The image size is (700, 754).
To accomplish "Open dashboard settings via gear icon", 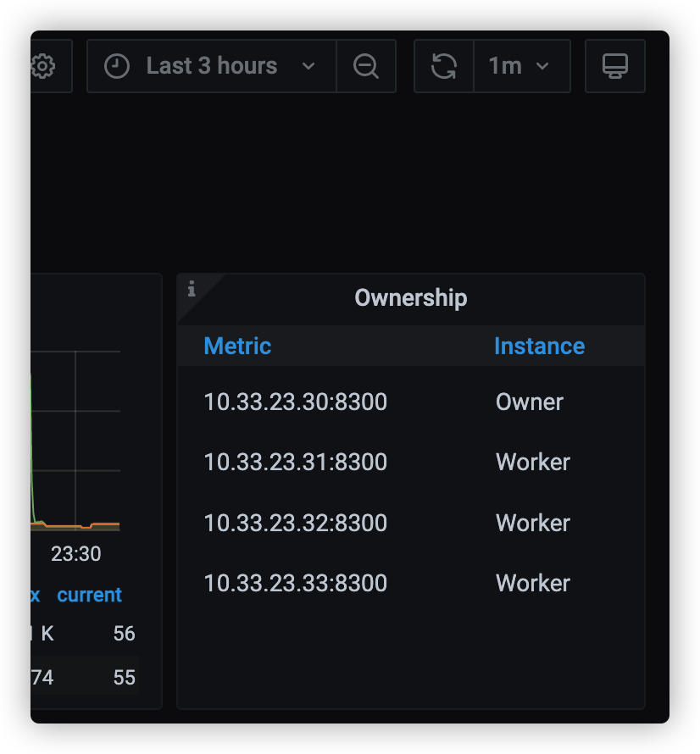I will pos(43,66).
